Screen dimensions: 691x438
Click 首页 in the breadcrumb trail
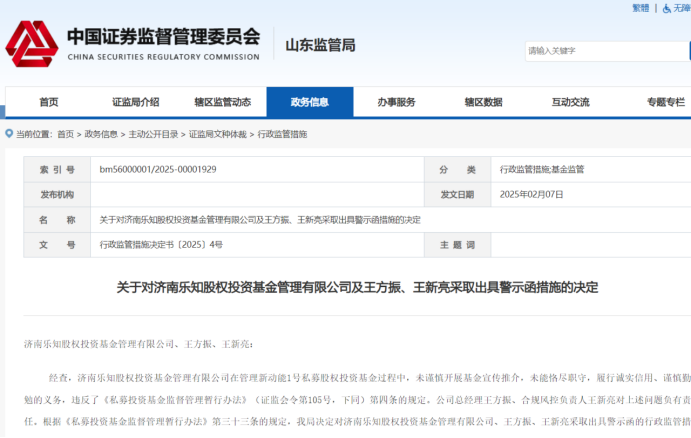pyautogui.click(x=65, y=134)
